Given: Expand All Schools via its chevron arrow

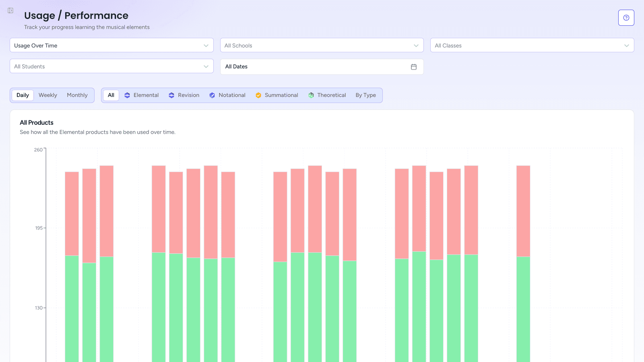Looking at the screenshot, I should 416,46.
